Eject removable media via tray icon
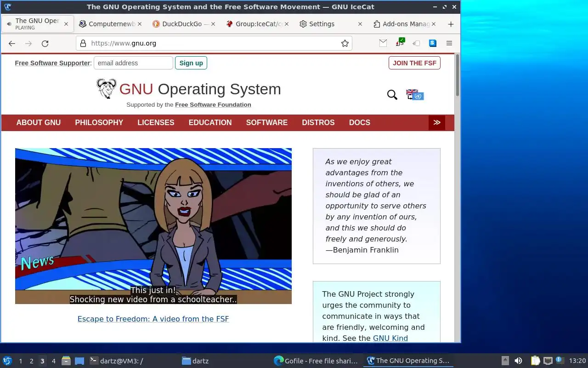Screen dimensions: 588x368 pyautogui.click(x=505, y=361)
